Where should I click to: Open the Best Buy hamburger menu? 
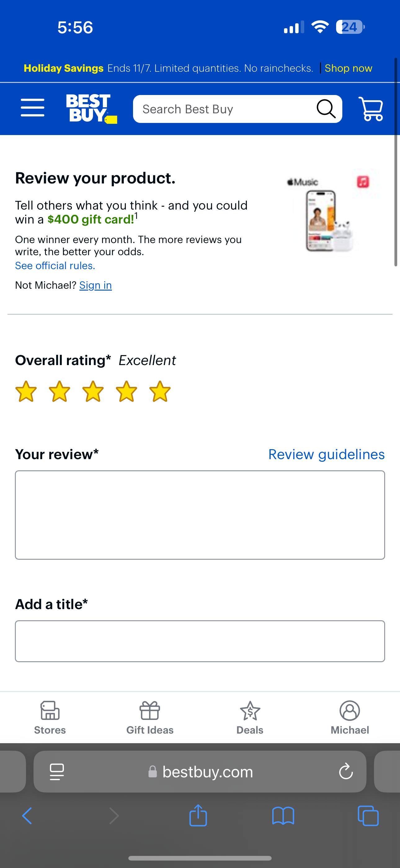click(33, 109)
